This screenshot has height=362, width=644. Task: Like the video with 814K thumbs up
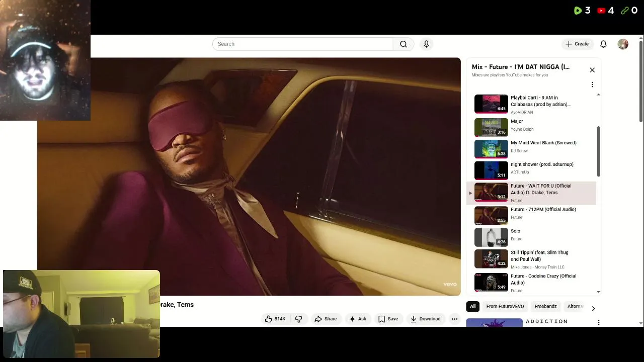coord(275,319)
